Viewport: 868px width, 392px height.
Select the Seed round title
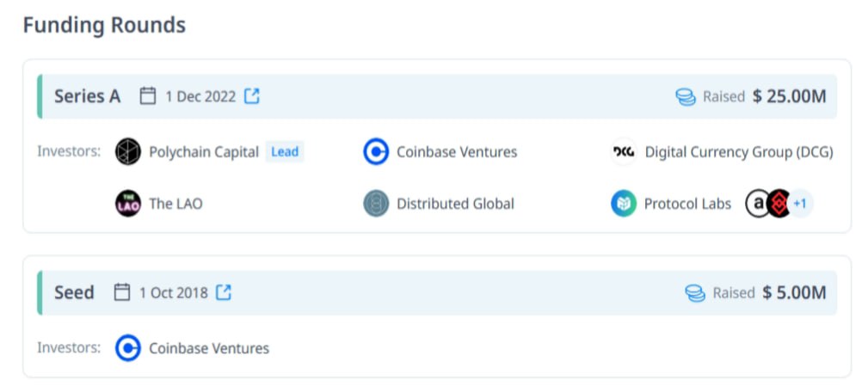[x=74, y=292]
